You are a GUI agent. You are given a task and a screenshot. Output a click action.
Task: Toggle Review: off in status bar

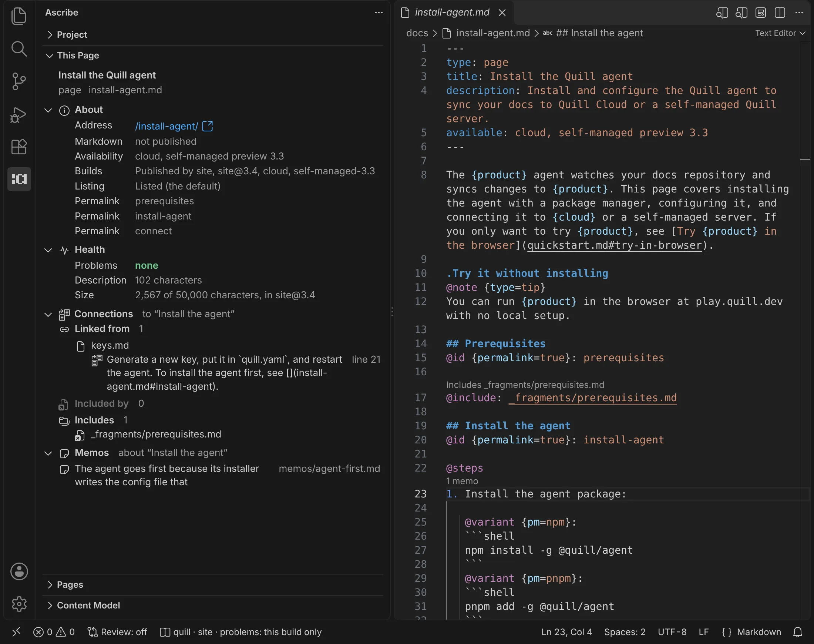coord(117,632)
